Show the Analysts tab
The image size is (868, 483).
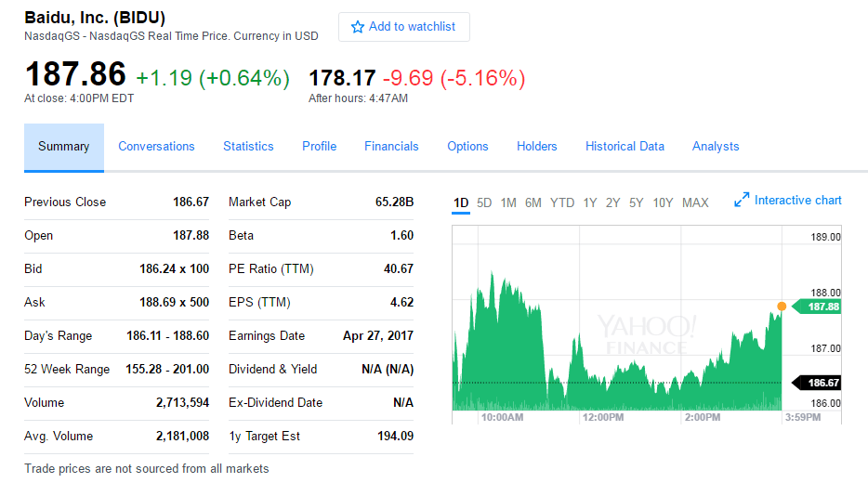pos(716,146)
